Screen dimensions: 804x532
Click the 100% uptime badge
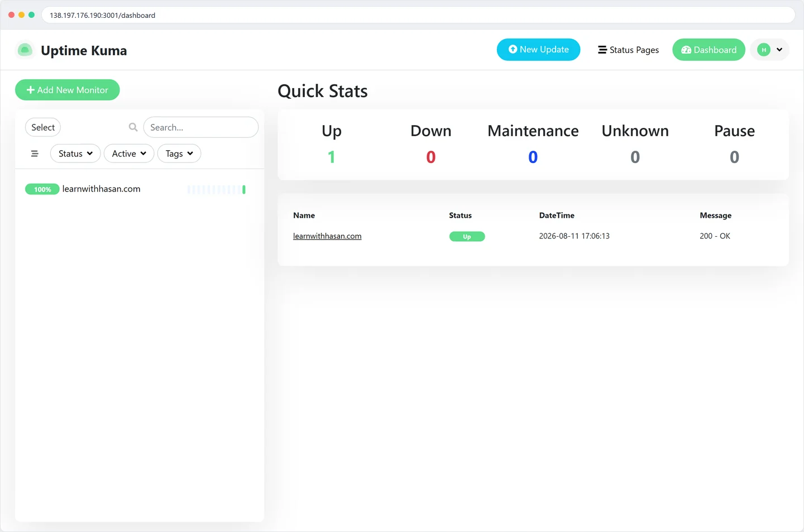tap(42, 189)
